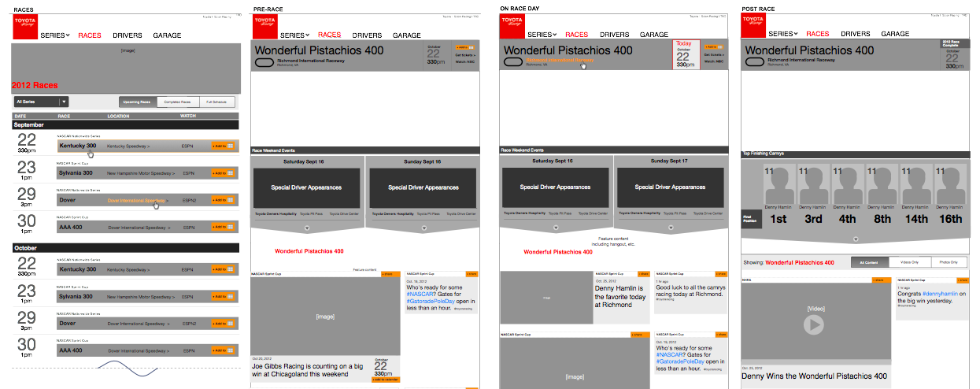The image size is (980, 389).
Task: Add the September AAA 400 race to calendar
Action: coord(223,227)
